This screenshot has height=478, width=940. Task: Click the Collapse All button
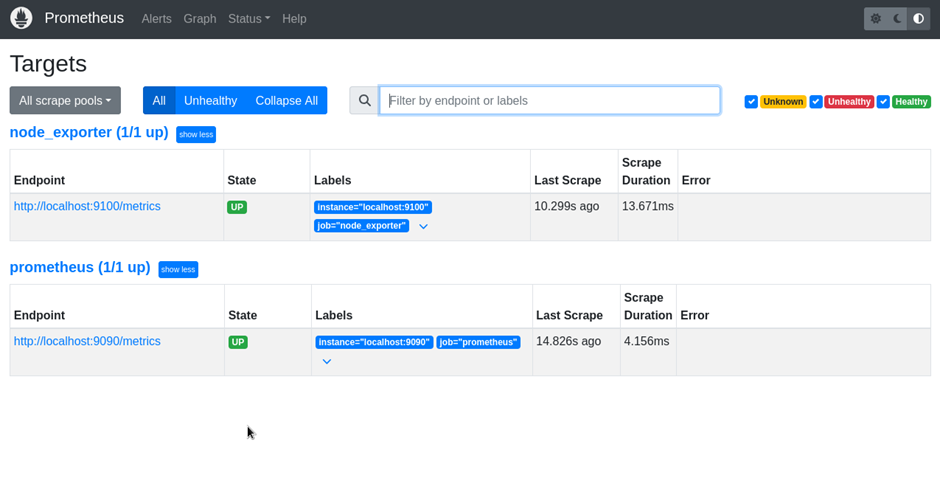287,100
